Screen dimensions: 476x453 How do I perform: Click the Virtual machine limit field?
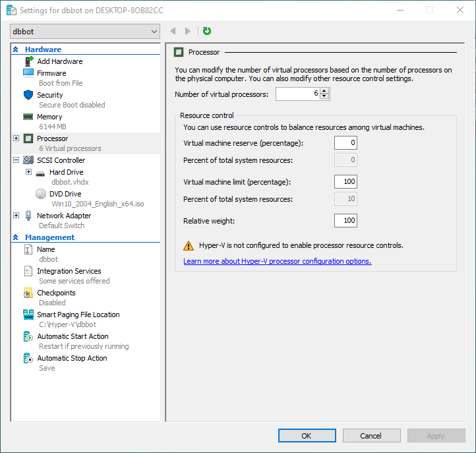tap(345, 181)
